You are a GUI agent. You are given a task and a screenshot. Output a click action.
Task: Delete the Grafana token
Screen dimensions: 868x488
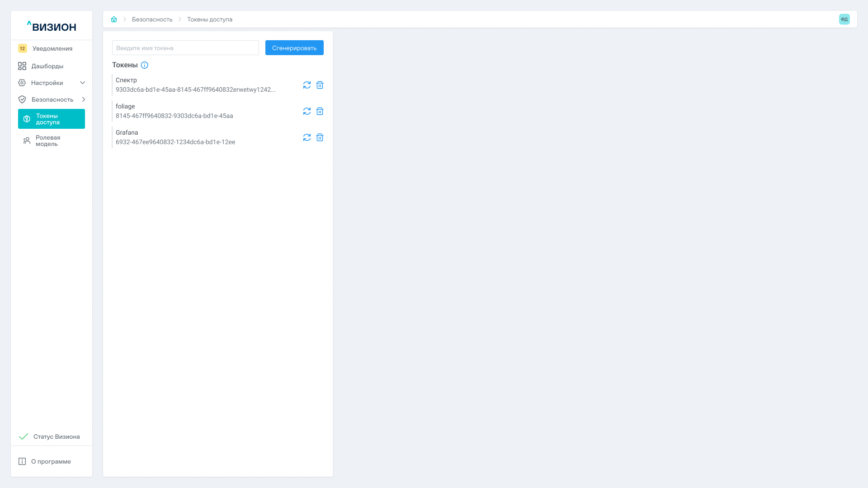[x=320, y=137]
